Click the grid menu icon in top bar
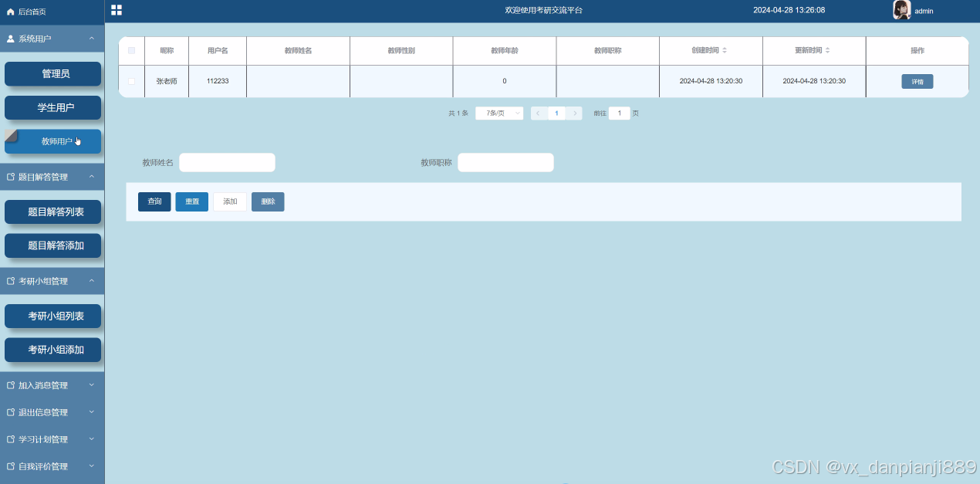Image resolution: width=980 pixels, height=484 pixels. pyautogui.click(x=117, y=10)
